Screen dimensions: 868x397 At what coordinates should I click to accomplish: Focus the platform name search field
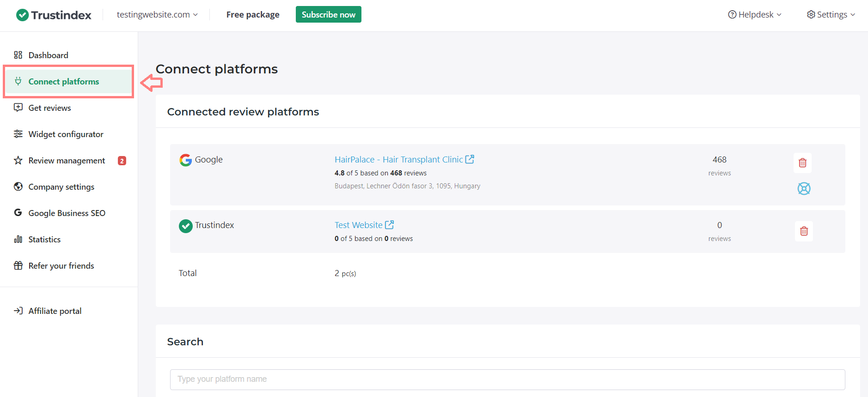pyautogui.click(x=507, y=379)
